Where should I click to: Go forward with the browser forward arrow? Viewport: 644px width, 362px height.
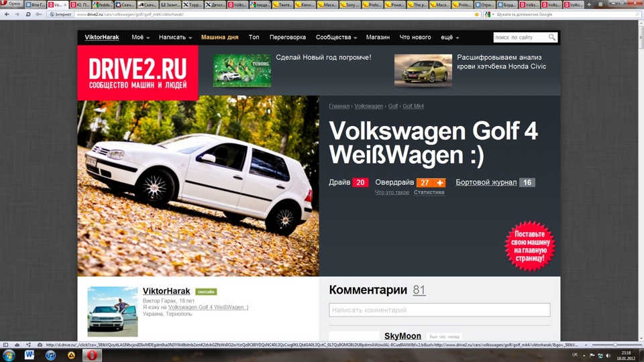17,14
